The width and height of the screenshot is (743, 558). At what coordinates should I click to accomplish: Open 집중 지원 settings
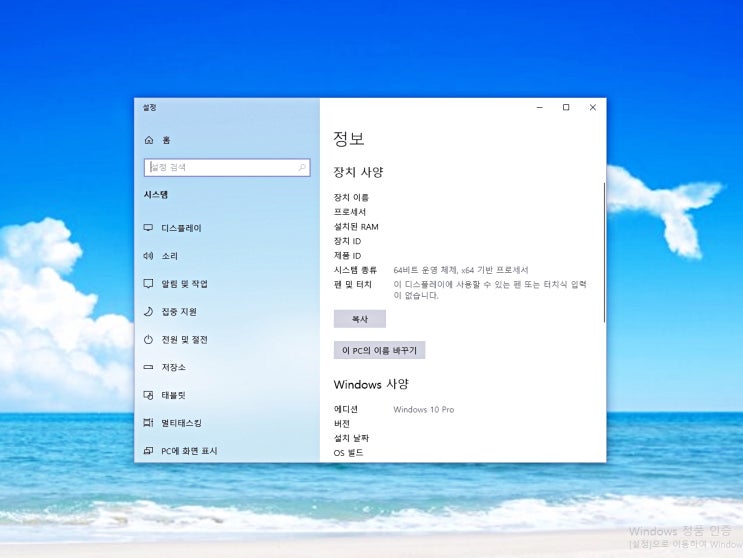(x=179, y=312)
